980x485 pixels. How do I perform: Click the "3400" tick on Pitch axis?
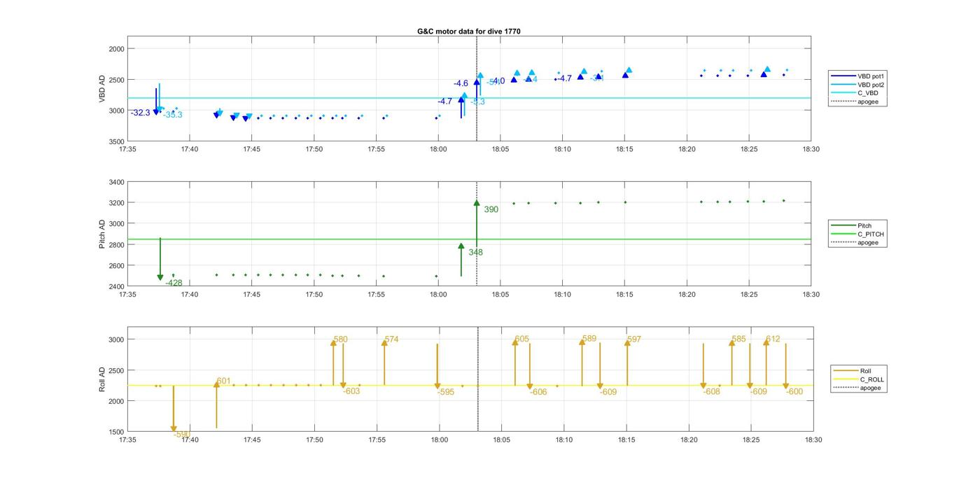(116, 182)
